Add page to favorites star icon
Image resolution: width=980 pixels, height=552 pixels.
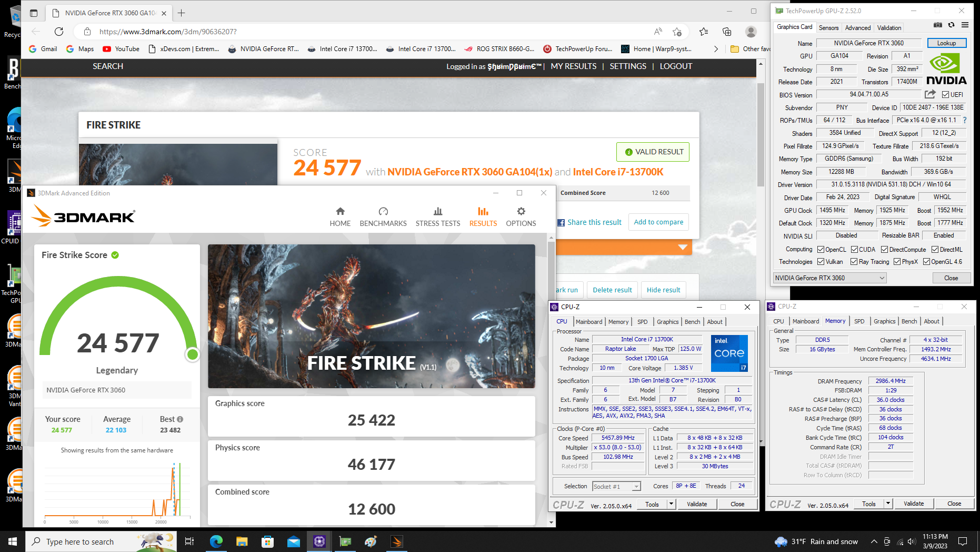tap(677, 32)
